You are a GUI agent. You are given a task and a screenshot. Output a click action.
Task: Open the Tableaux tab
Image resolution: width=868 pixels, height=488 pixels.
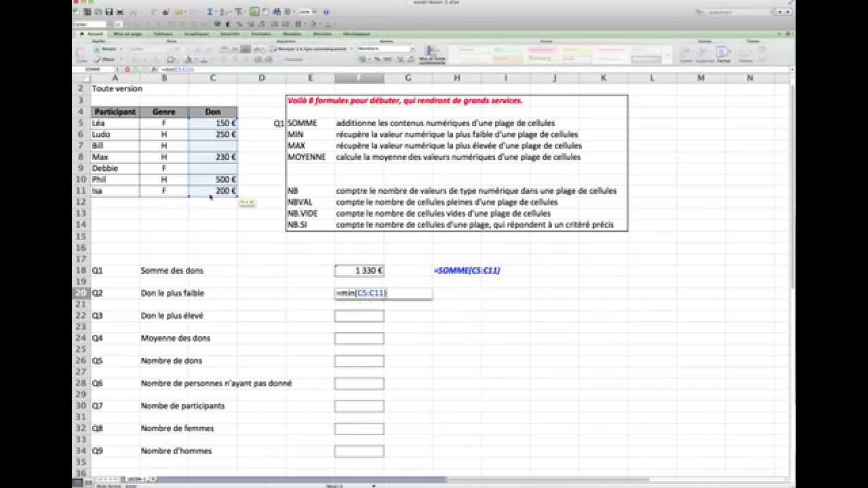click(x=163, y=33)
